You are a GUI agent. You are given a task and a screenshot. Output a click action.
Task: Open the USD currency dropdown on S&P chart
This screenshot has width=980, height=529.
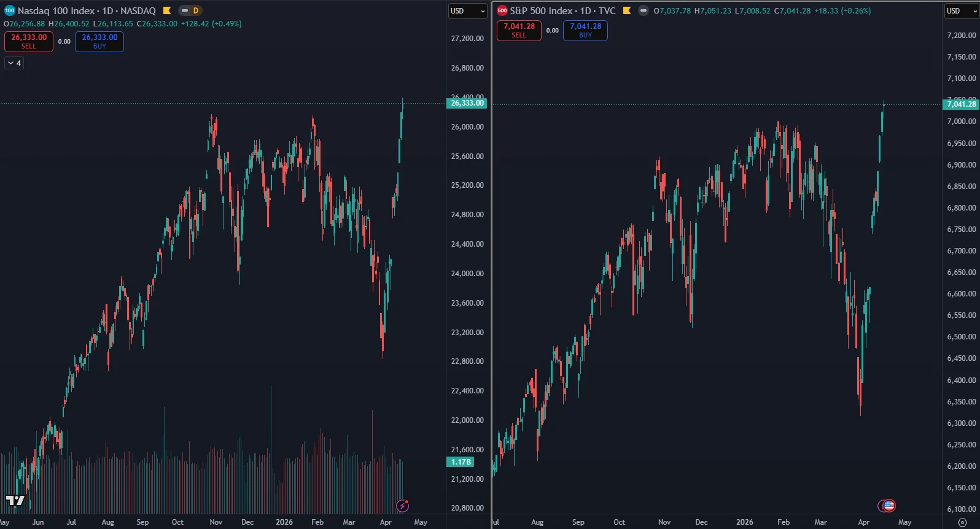960,10
